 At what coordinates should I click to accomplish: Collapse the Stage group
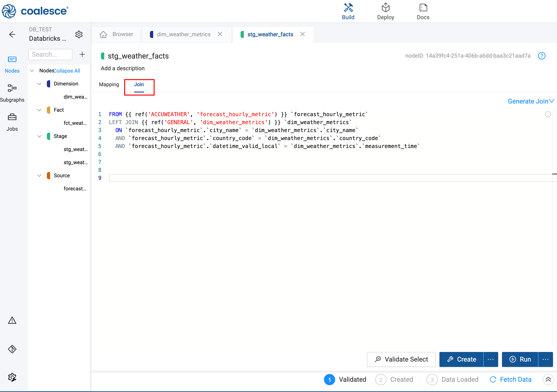[39, 136]
